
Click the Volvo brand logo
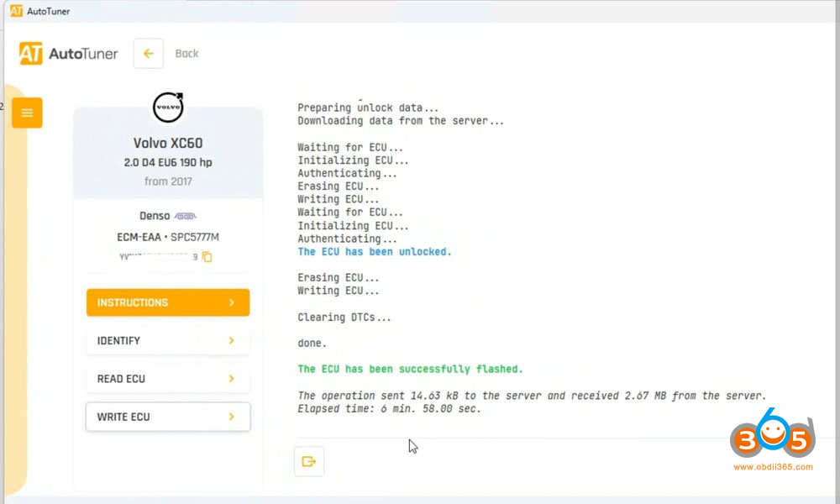point(168,108)
